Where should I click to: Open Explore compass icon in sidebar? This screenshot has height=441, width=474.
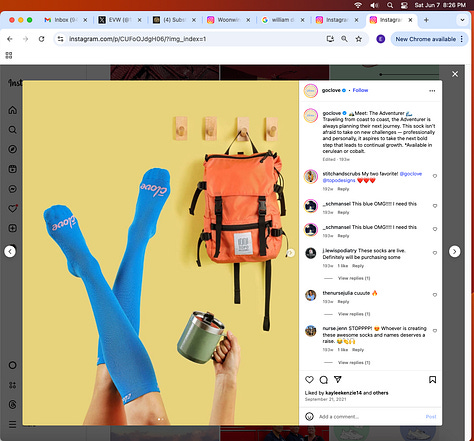click(13, 149)
